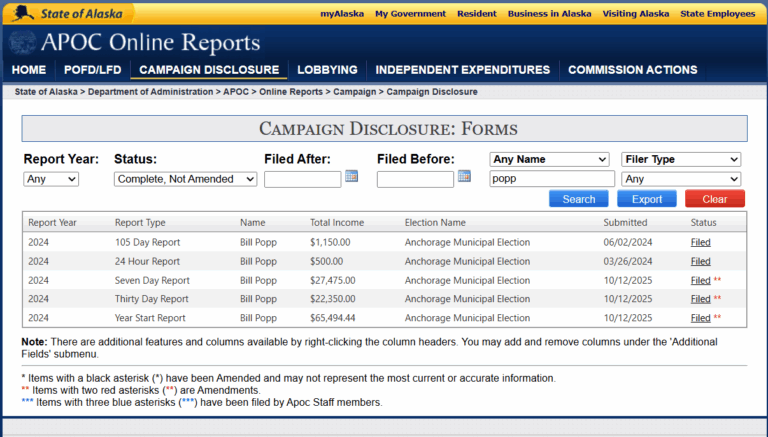Open the Filed Before calendar picker icon
The height and width of the screenshot is (437, 768).
(464, 177)
